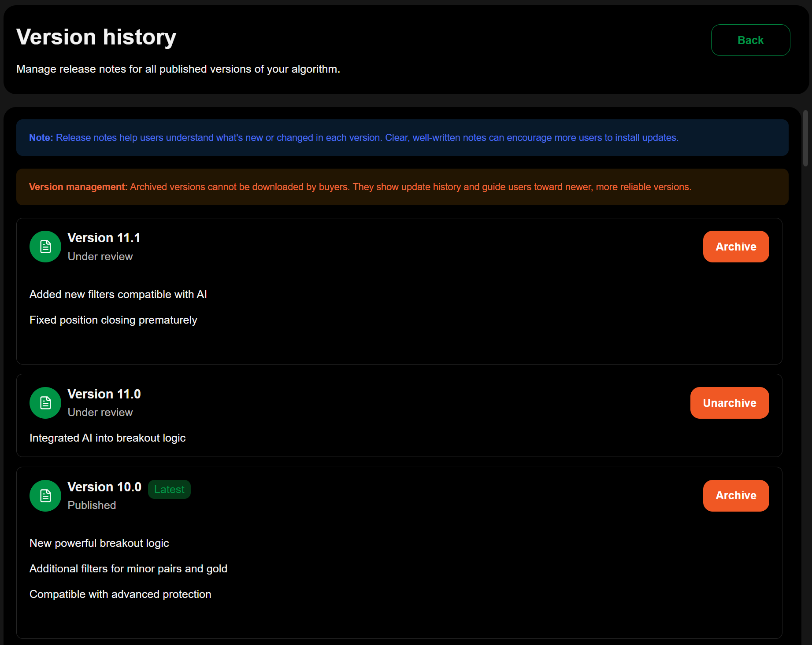Click the 'Added new filters compatible with AI' note
Image resolution: width=812 pixels, height=645 pixels.
(x=118, y=295)
